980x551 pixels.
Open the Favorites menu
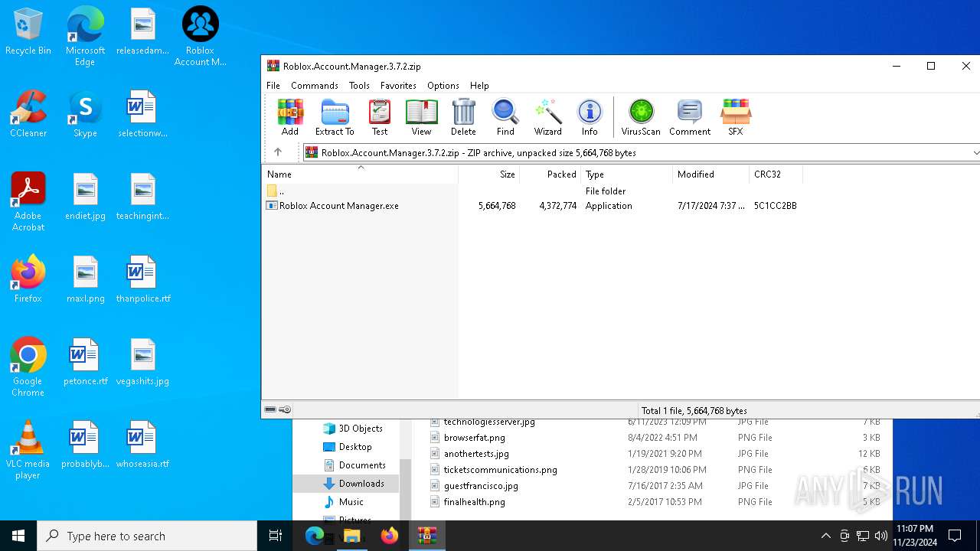pos(398,86)
